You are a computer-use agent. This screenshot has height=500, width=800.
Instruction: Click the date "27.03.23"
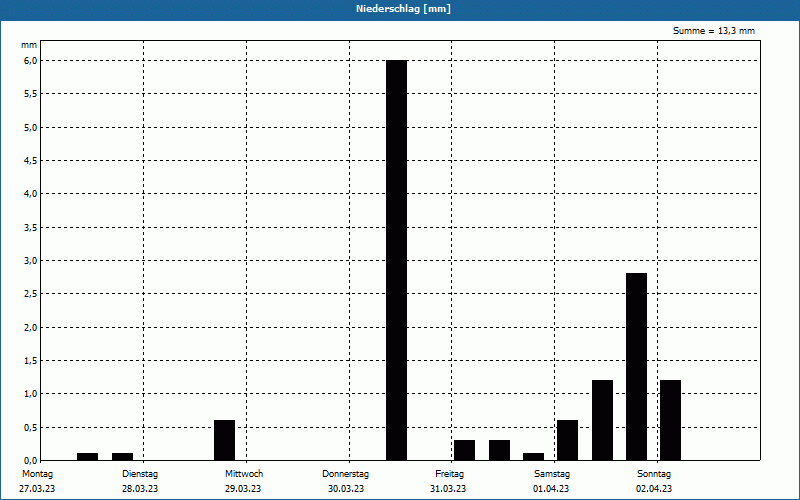pos(37,489)
